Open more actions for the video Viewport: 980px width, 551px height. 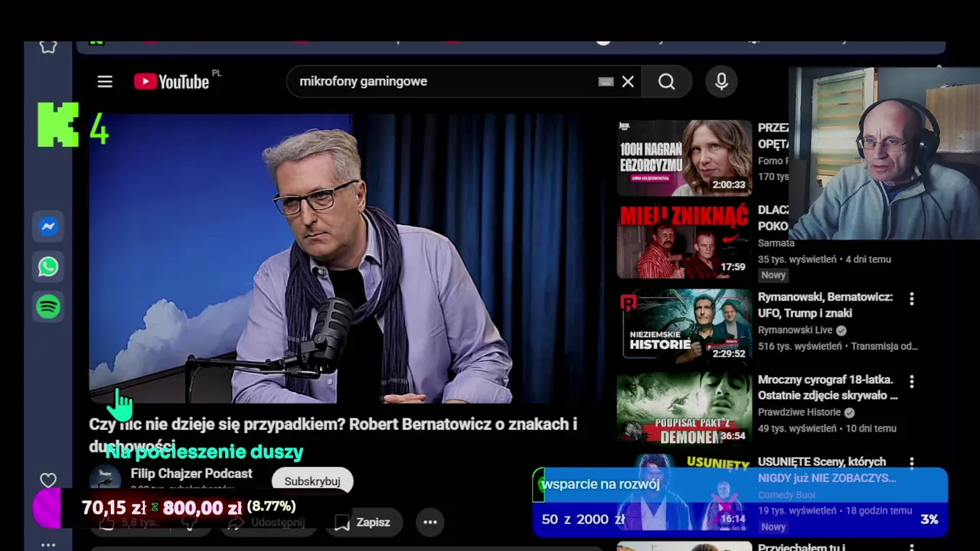point(430,522)
